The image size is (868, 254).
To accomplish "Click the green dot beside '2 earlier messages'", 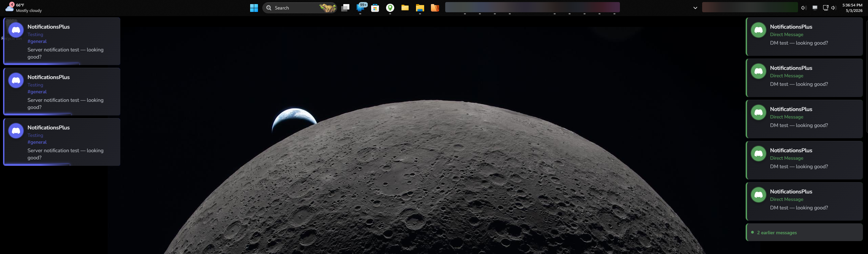I will click(x=752, y=232).
